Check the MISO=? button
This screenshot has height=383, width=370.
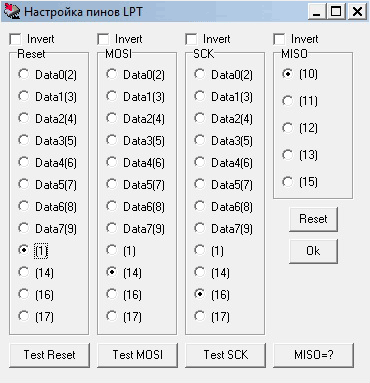point(313,355)
